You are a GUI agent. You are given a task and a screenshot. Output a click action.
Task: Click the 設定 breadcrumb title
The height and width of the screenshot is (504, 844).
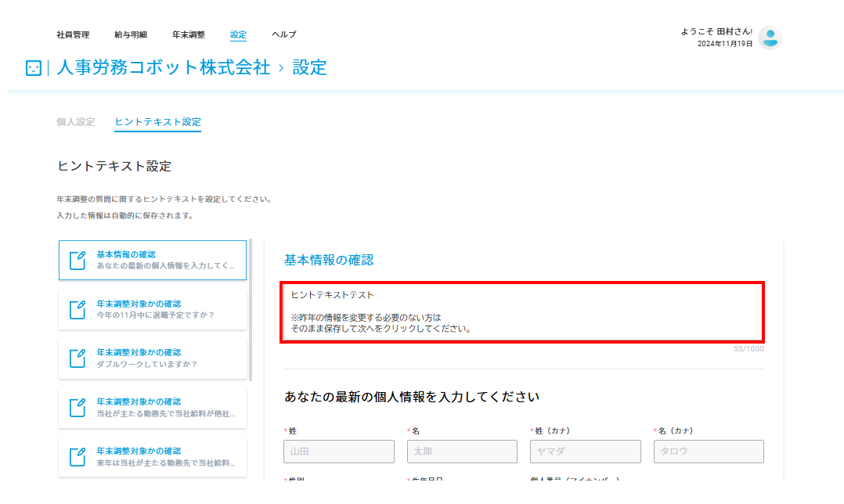pos(309,67)
